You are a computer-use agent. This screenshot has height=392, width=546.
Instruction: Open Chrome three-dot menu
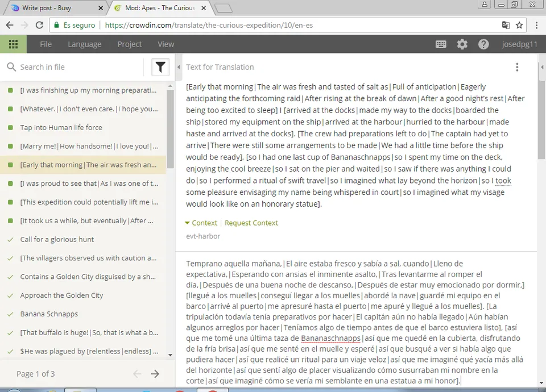pos(536,25)
